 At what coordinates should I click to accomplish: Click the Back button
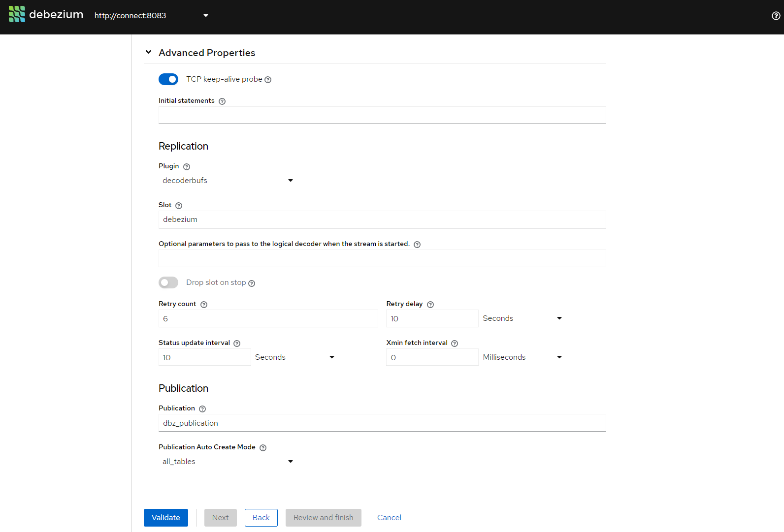click(x=261, y=518)
